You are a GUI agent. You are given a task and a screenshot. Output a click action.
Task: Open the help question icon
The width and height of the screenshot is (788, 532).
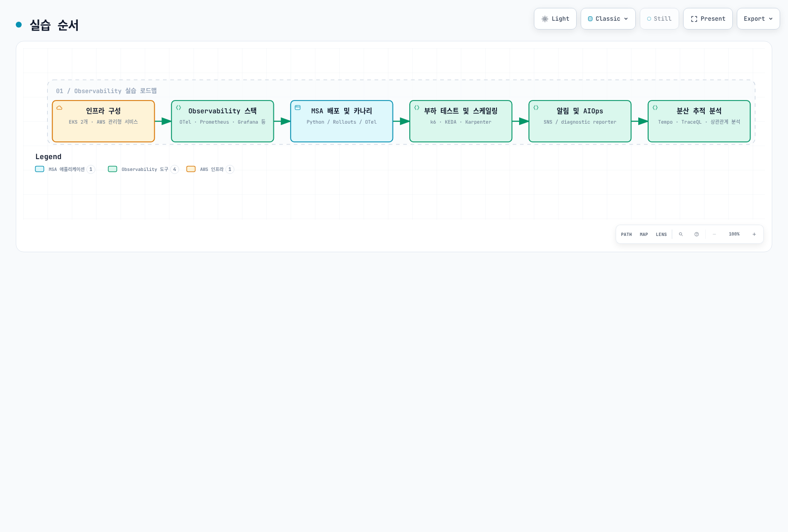696,234
